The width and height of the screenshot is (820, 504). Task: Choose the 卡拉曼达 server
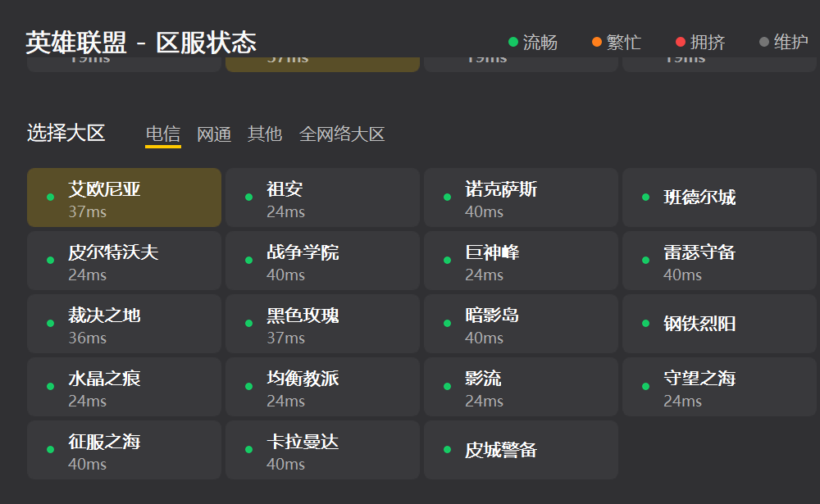(x=322, y=450)
